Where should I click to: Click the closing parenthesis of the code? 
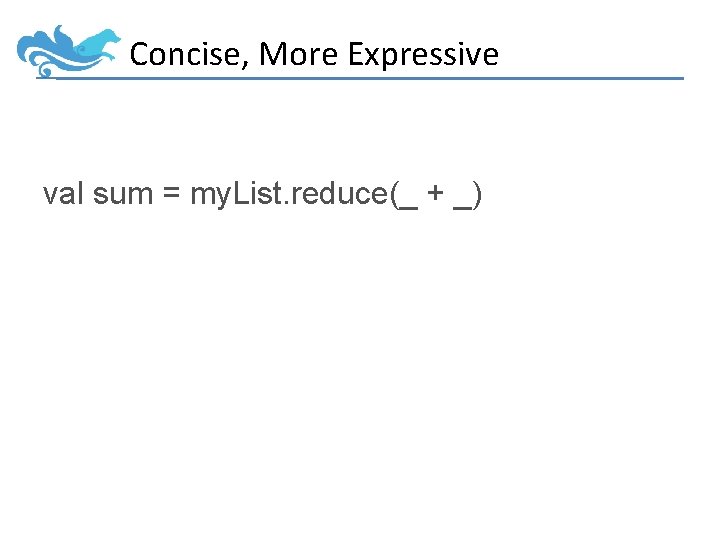pyautogui.click(x=479, y=194)
